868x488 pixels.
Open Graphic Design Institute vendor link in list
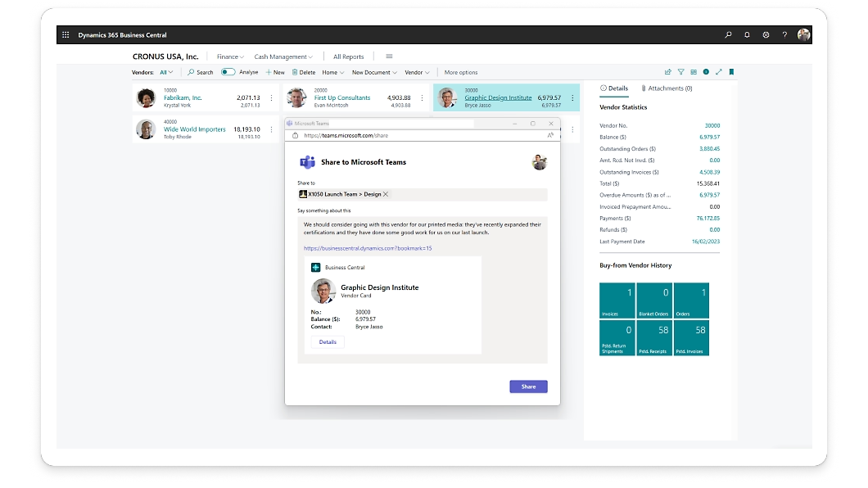click(498, 98)
